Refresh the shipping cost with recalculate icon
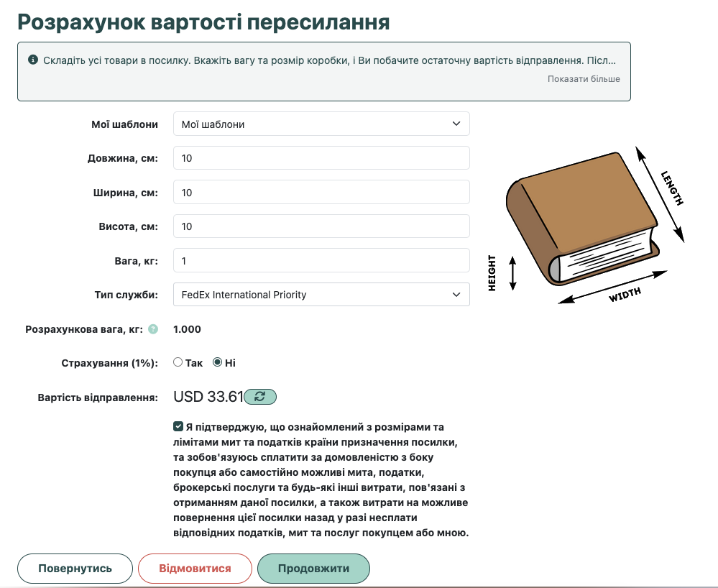Screen dimensions: 718x588 (260, 397)
